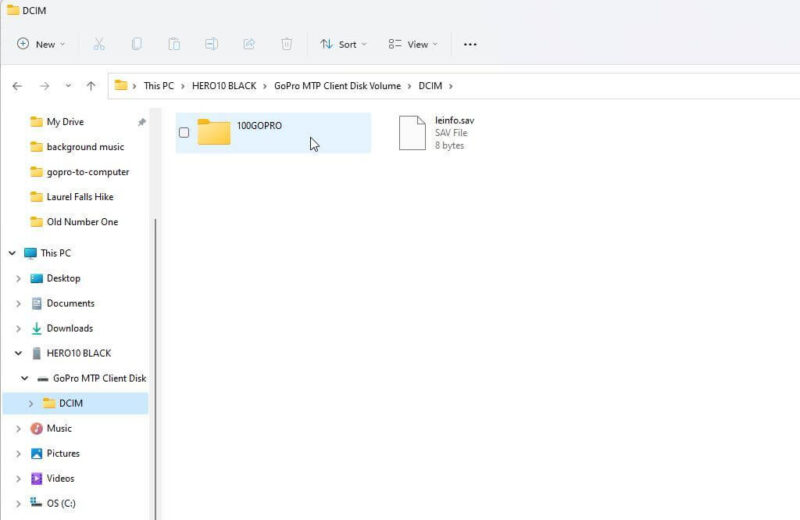Click the Copy icon in toolbar

pyautogui.click(x=136, y=44)
